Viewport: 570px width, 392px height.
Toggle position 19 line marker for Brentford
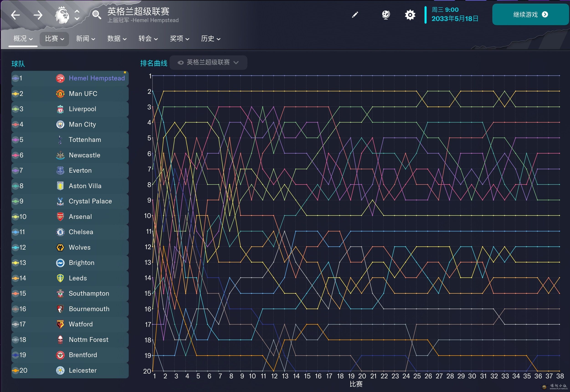tap(15, 355)
